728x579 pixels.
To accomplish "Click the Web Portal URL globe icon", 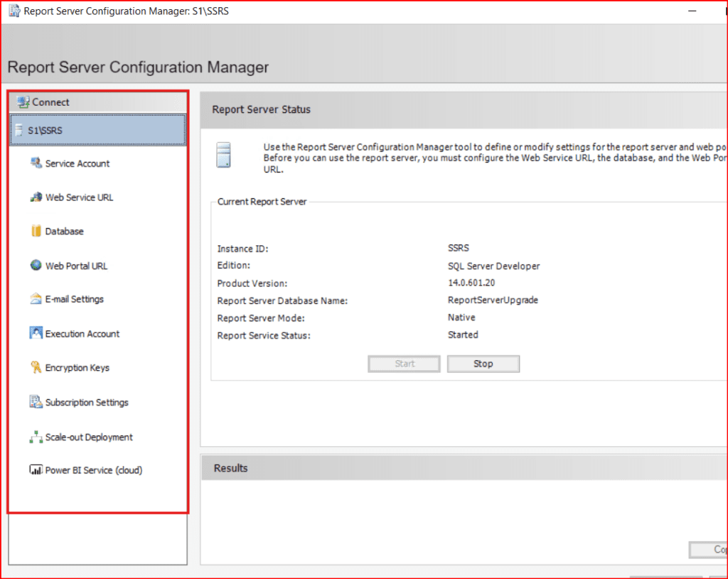I will (36, 266).
